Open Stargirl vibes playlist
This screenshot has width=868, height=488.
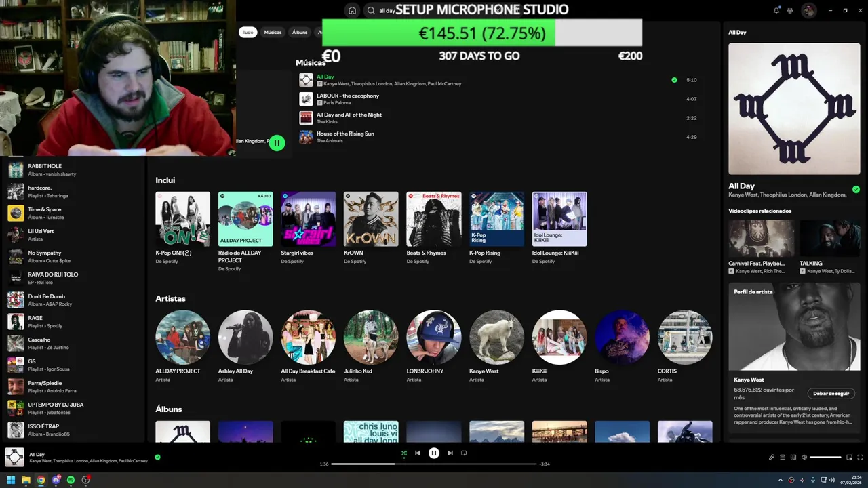coord(309,219)
